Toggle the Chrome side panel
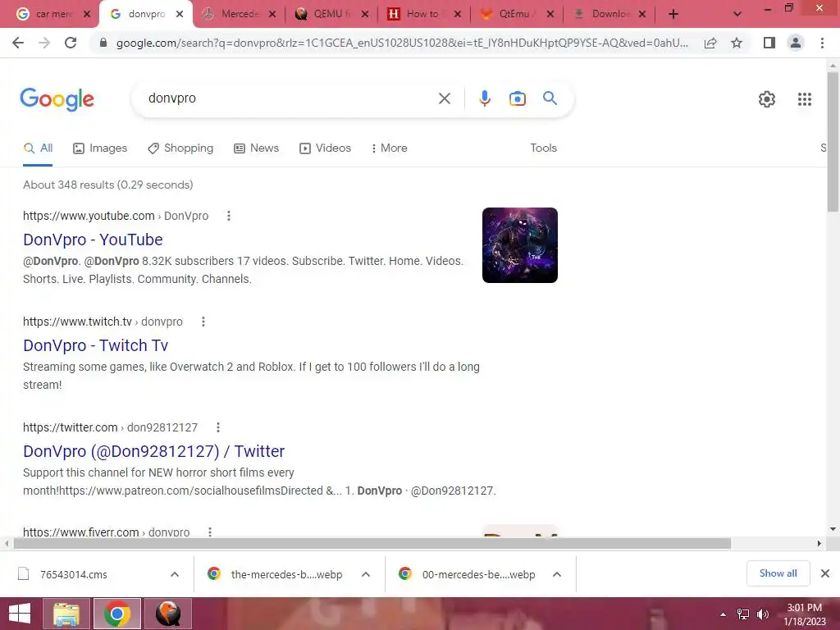This screenshot has height=630, width=840. (x=769, y=43)
